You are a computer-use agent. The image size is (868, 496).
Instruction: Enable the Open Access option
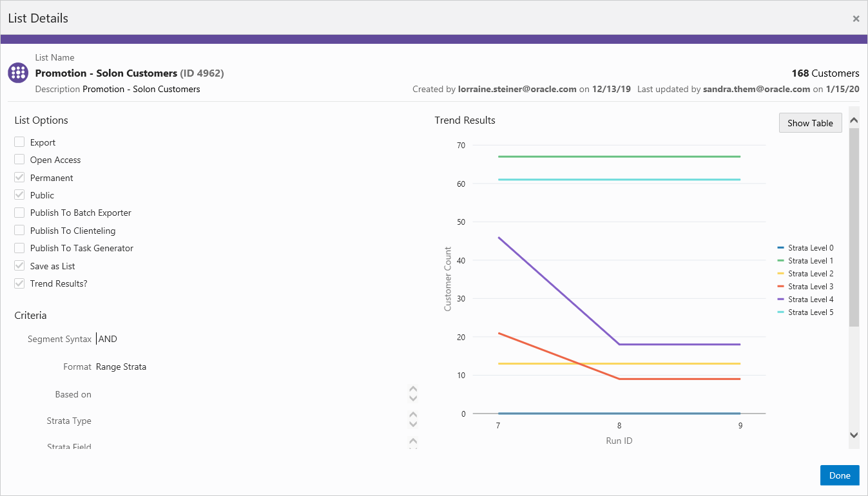(x=19, y=159)
